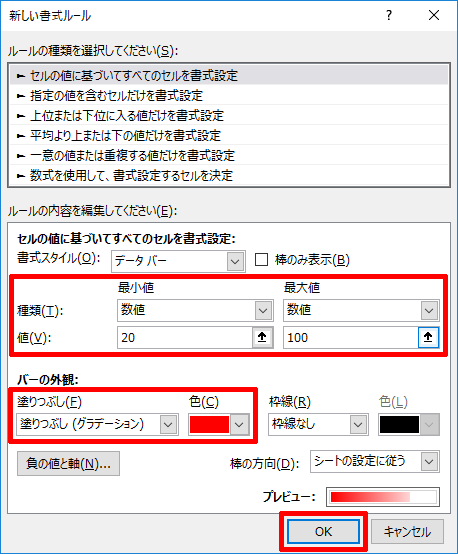Open the 書式スタイル データ バー dropdown

coord(178,261)
